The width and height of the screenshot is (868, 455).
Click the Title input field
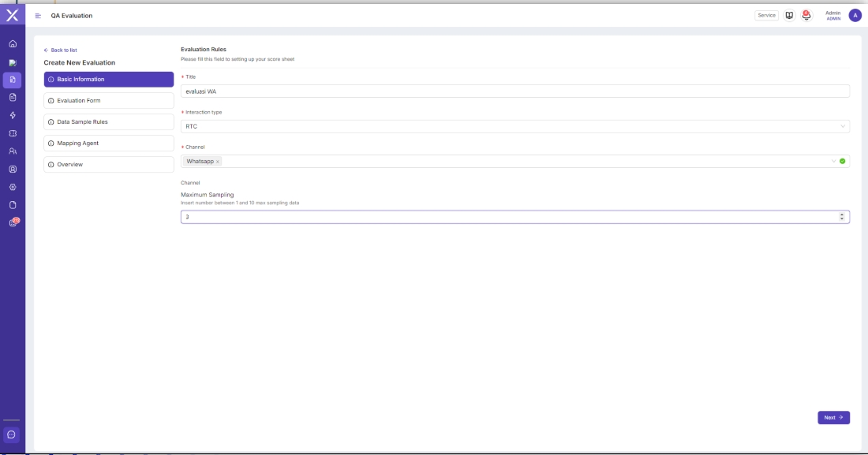tap(514, 91)
